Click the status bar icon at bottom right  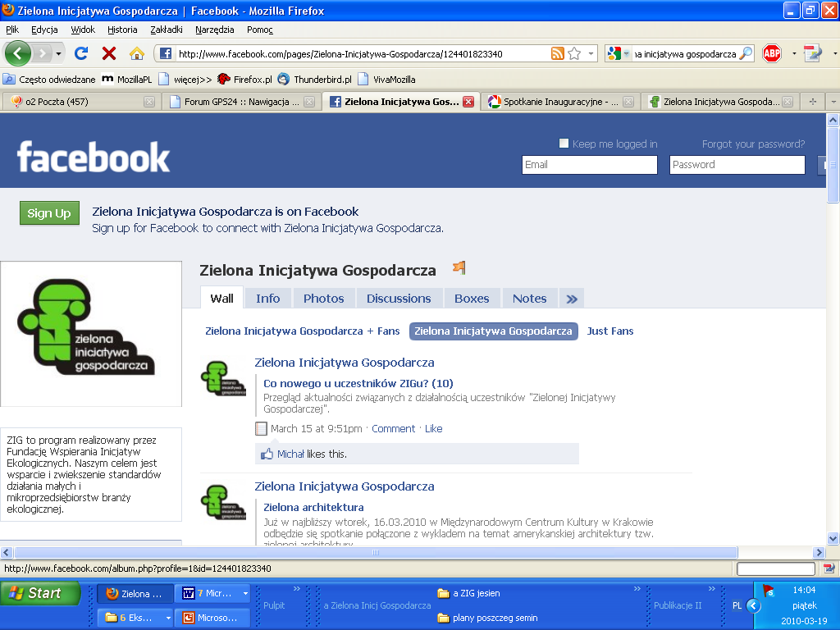tap(829, 568)
